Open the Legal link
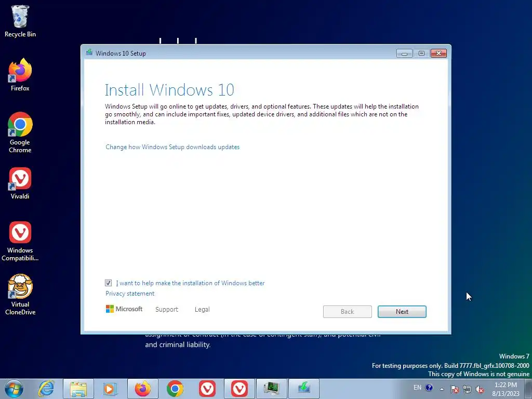This screenshot has height=399, width=532. click(x=202, y=310)
